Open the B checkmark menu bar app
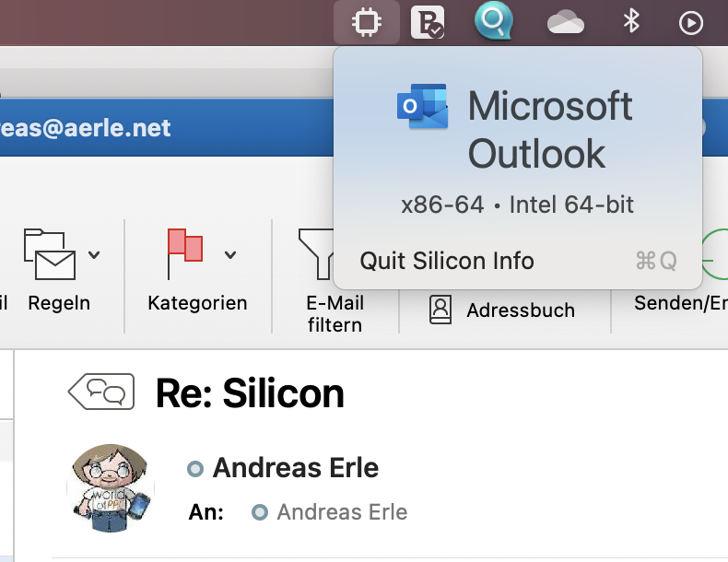The width and height of the screenshot is (728, 562). 427,22
